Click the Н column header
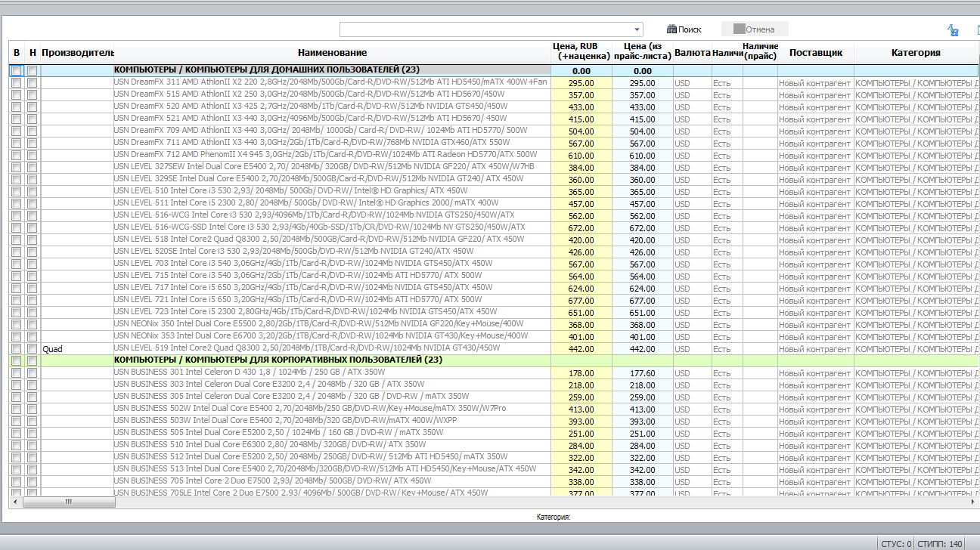 (x=33, y=52)
